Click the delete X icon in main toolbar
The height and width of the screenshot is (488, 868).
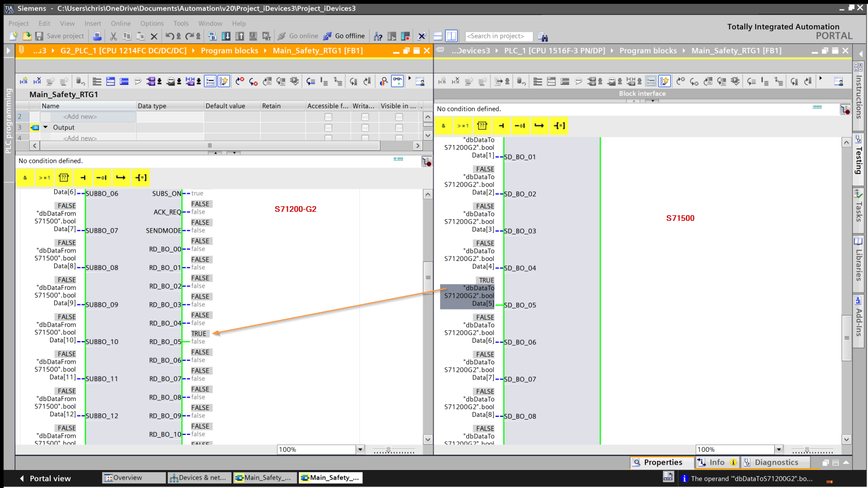(x=154, y=36)
